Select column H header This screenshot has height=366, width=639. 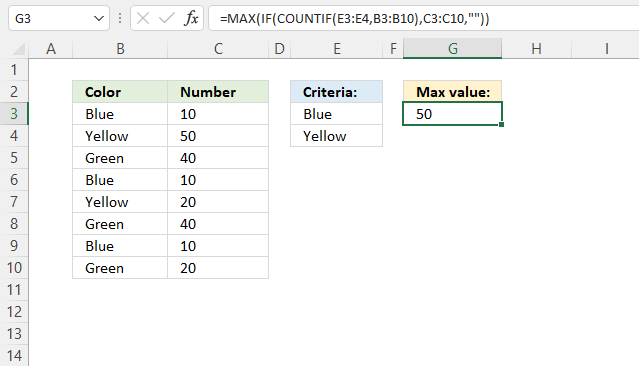pyautogui.click(x=536, y=49)
